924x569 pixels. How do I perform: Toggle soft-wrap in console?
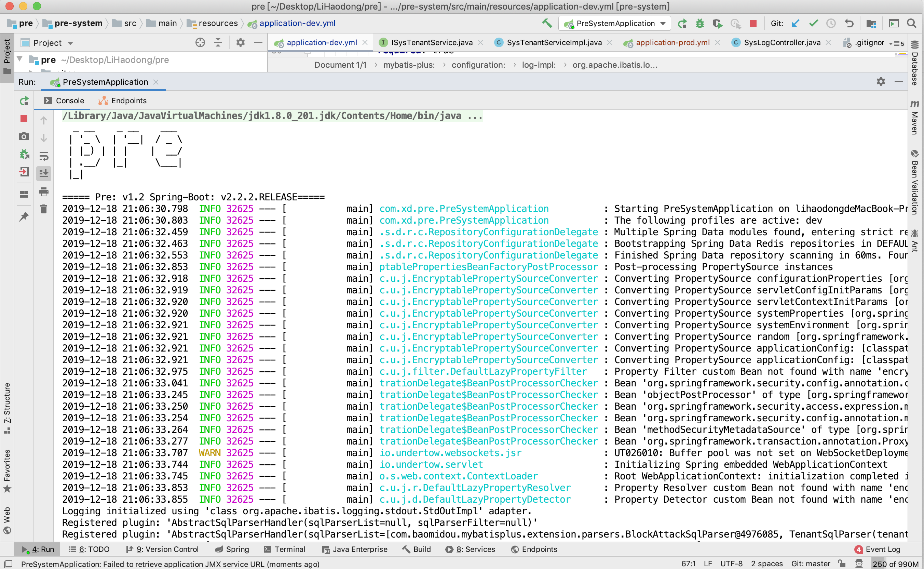coord(44,156)
